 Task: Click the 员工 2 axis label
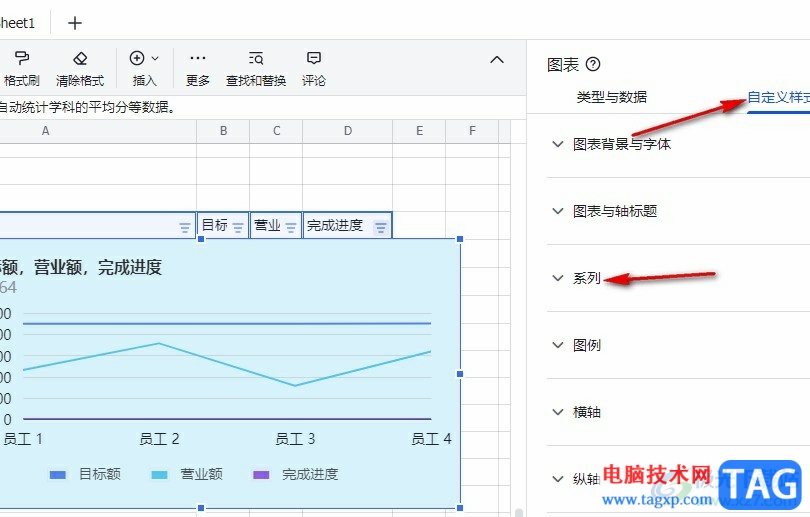coord(159,439)
